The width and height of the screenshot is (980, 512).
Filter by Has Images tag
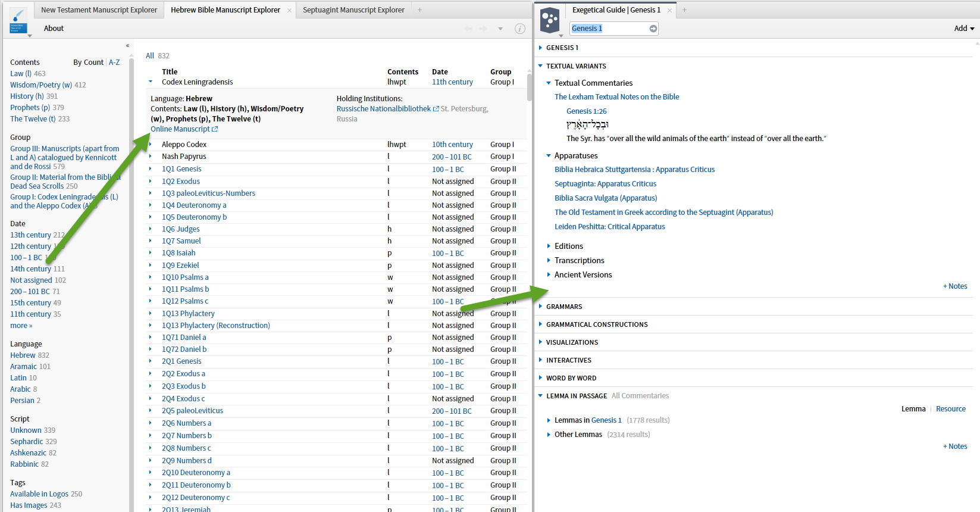(29, 505)
